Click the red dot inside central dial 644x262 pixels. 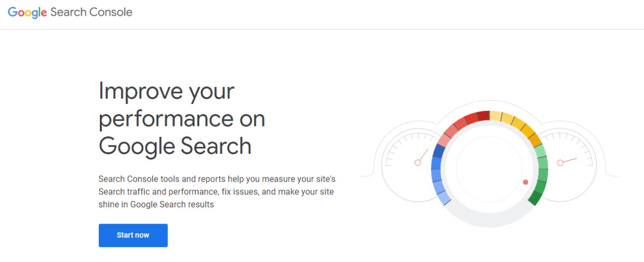point(526,182)
